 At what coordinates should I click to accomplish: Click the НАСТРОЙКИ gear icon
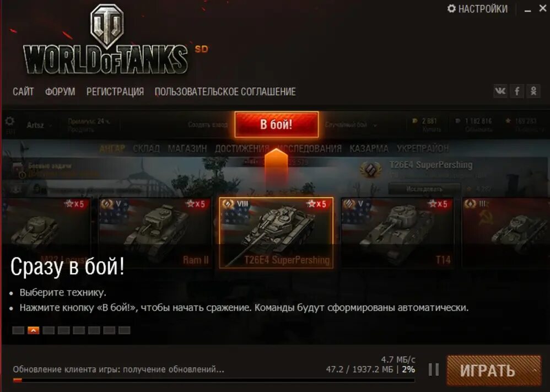(452, 8)
